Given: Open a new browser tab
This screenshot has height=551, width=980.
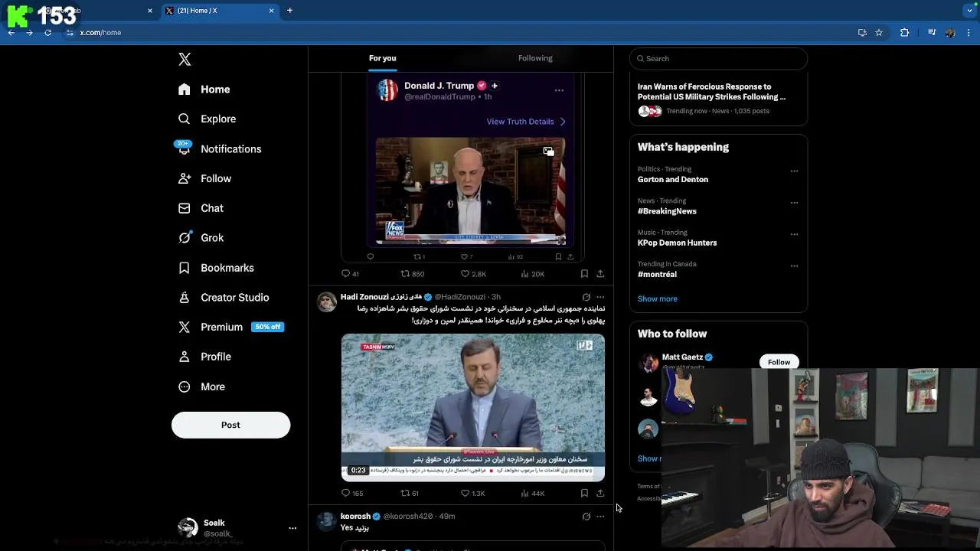Looking at the screenshot, I should [289, 11].
